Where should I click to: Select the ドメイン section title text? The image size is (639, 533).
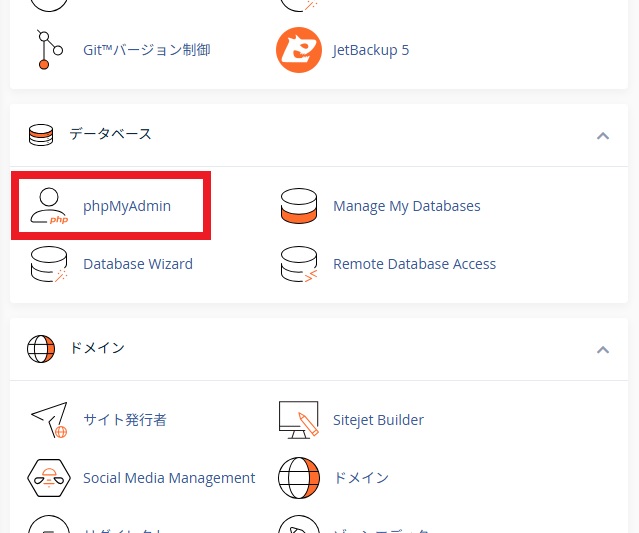coord(97,348)
